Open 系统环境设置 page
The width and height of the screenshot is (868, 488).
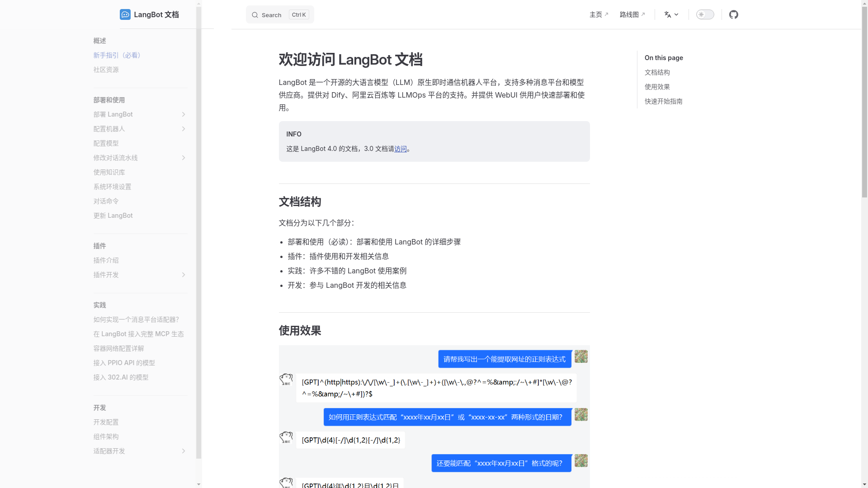click(112, 187)
